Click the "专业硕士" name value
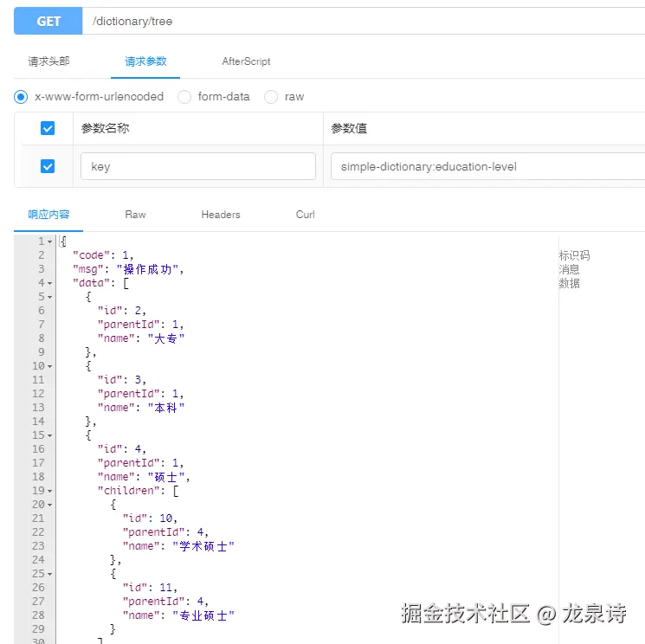645x644 pixels. point(203,615)
